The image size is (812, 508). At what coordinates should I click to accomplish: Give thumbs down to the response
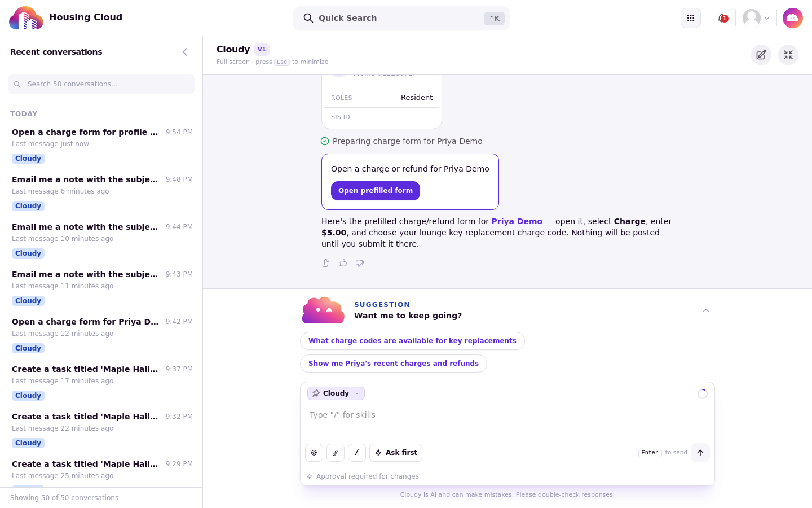(x=360, y=263)
